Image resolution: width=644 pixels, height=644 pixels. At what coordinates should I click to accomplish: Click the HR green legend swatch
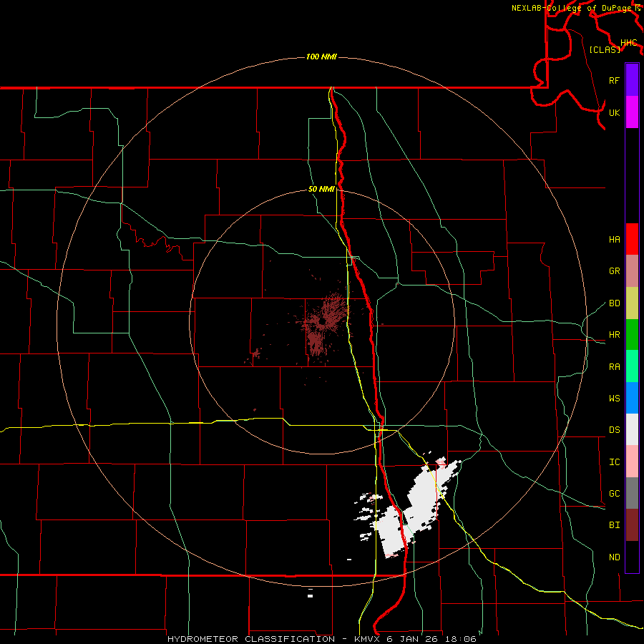pyautogui.click(x=632, y=334)
